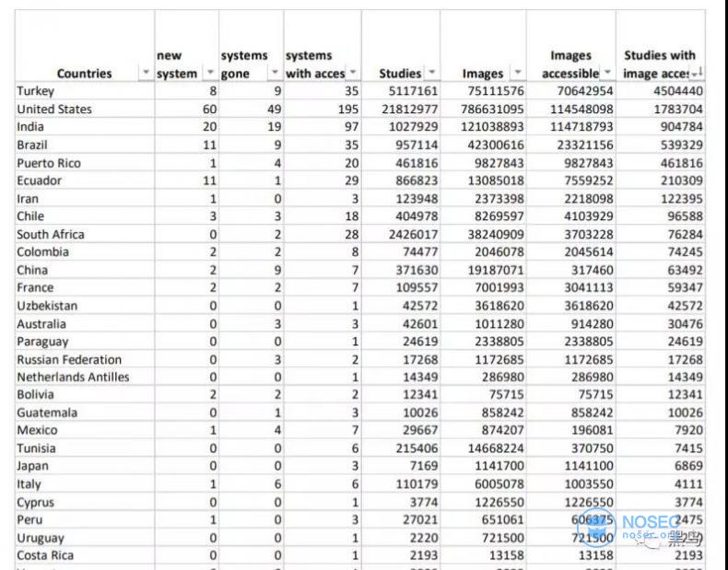This screenshot has height=570, width=728.
Task: Open the systems gone column filter dropdown
Action: [x=275, y=74]
